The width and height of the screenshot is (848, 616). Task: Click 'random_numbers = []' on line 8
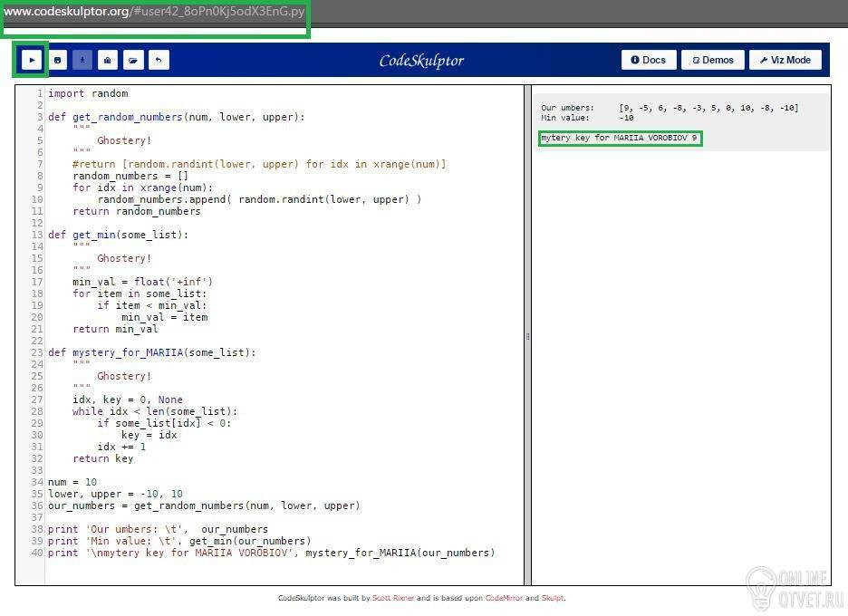(x=130, y=177)
